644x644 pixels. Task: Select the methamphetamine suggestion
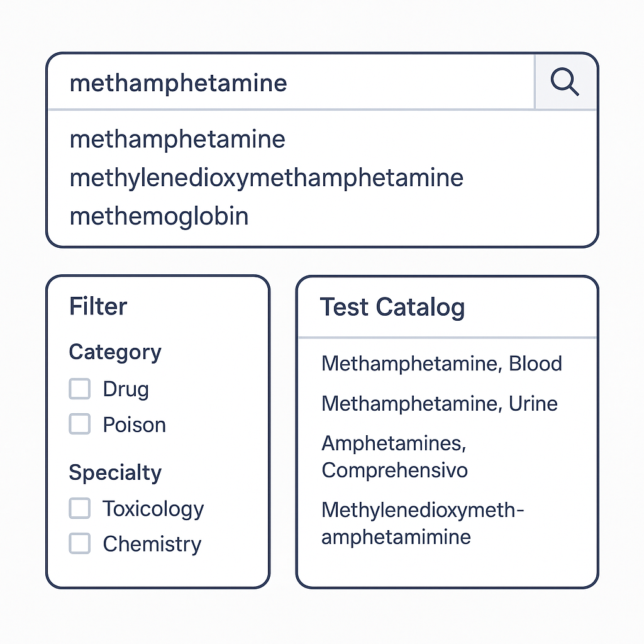click(177, 139)
